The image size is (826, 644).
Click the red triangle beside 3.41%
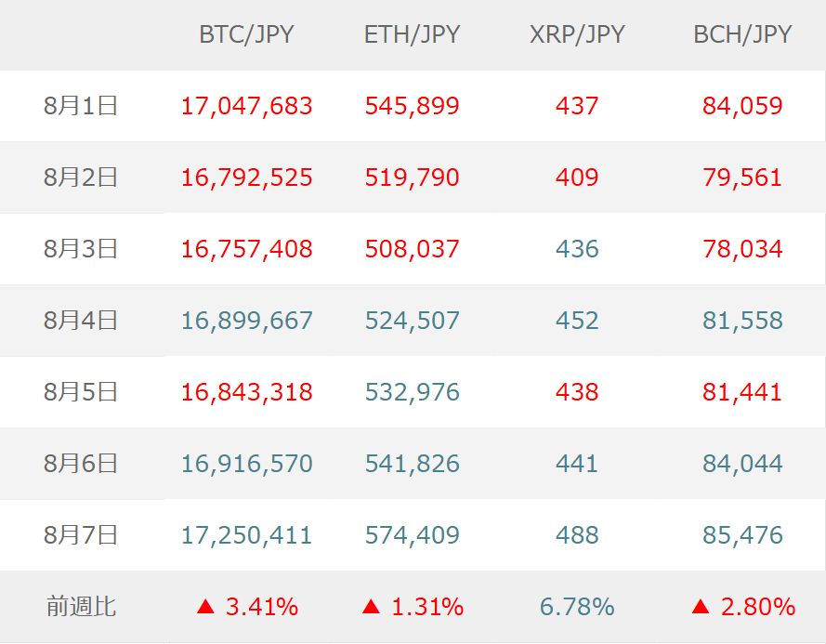tap(205, 608)
